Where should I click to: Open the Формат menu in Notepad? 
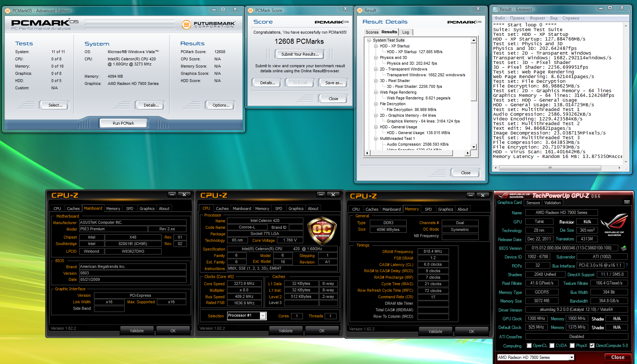[x=537, y=18]
